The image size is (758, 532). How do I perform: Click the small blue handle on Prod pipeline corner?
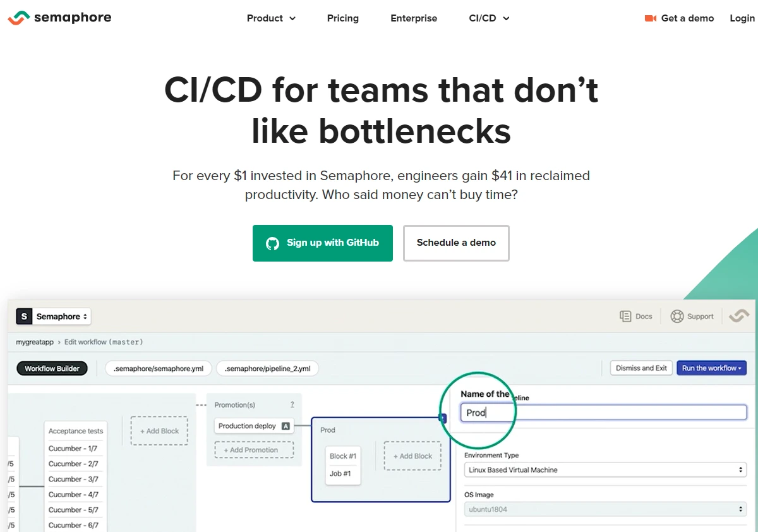click(443, 418)
